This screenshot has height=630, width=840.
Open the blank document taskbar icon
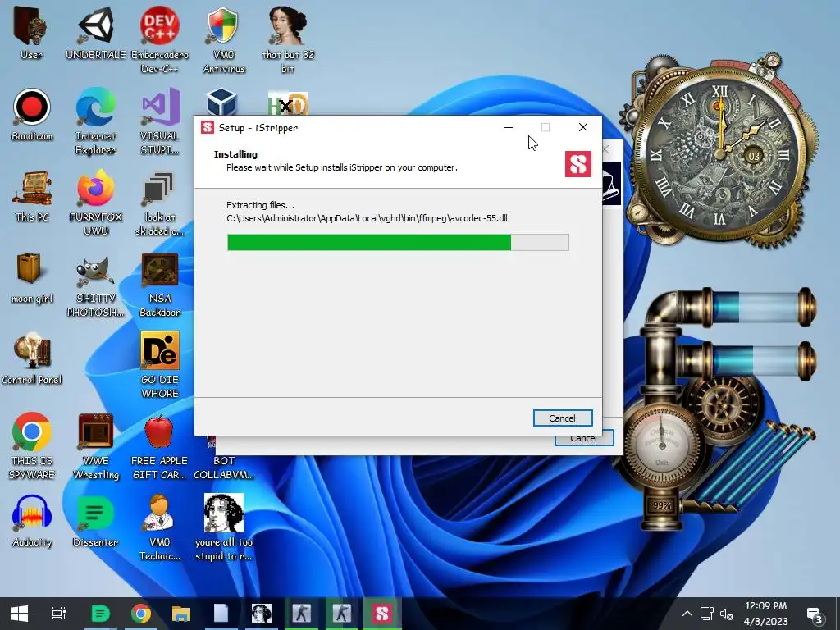point(221,614)
